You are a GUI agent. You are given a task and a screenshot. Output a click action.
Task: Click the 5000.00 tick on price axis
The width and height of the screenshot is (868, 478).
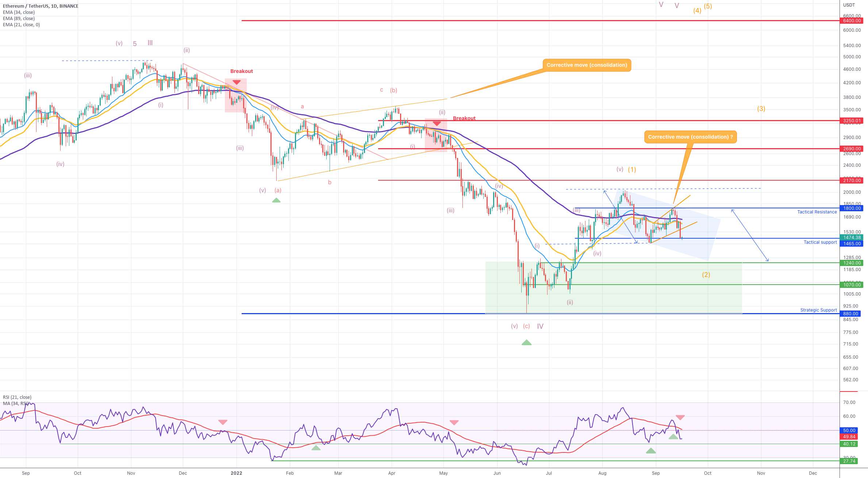tap(852, 57)
